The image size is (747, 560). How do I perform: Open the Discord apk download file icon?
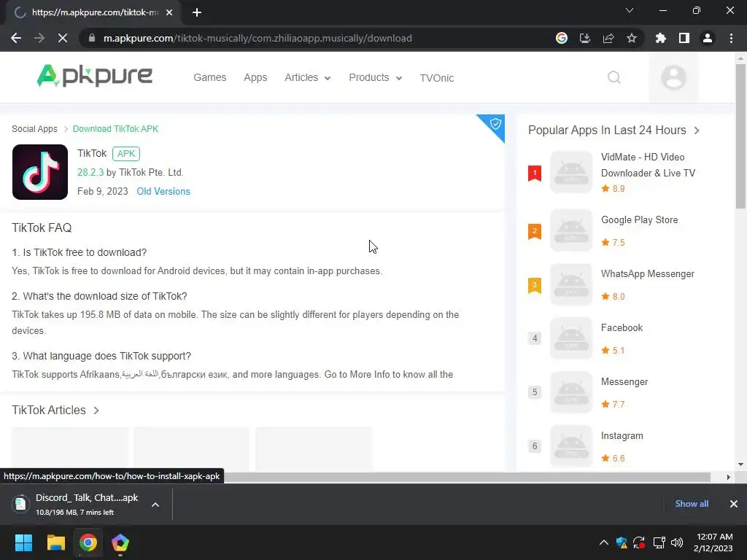pos(20,504)
